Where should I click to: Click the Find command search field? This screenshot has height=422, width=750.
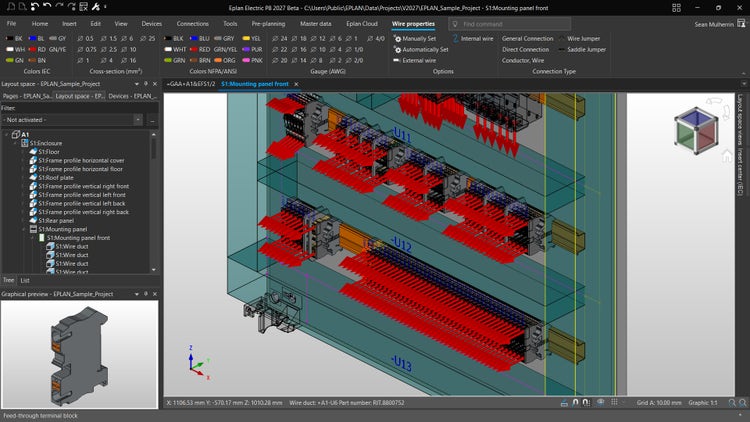510,24
